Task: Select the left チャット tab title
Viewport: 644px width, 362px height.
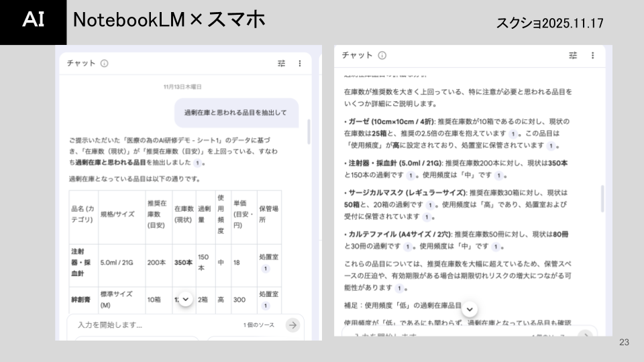Action: tap(81, 64)
